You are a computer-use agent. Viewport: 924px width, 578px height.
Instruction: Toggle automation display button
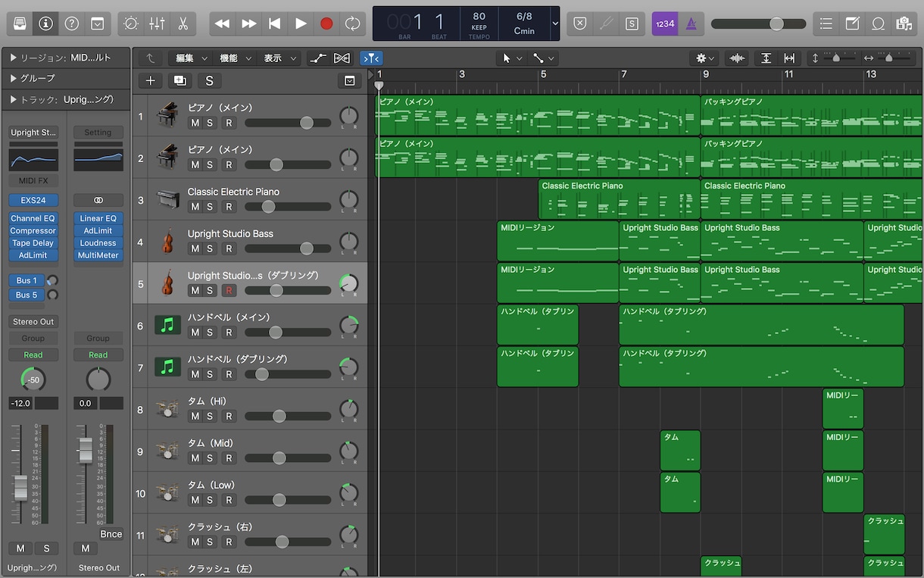[318, 58]
